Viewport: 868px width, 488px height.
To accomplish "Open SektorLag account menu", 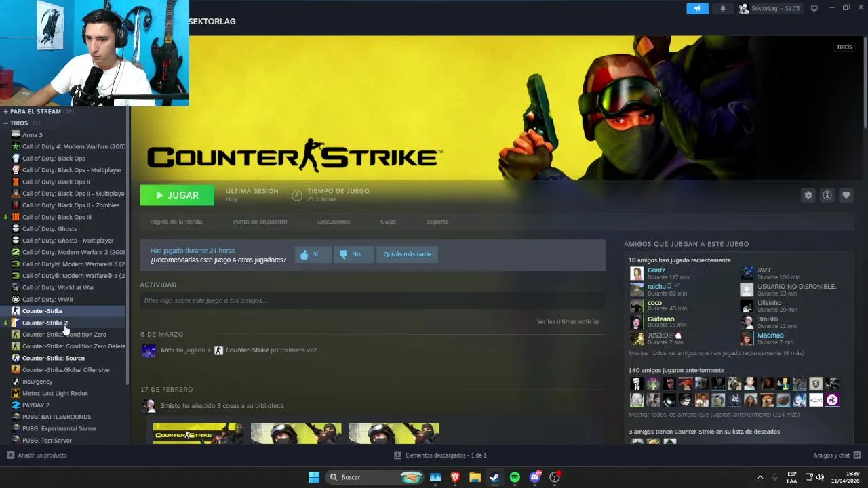I will 769,8.
